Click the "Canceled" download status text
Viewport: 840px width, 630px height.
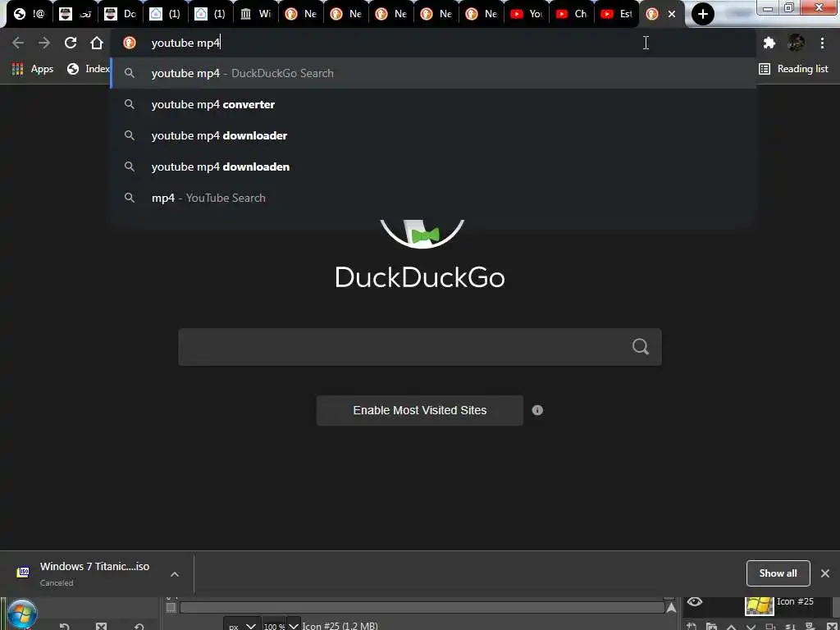click(57, 583)
